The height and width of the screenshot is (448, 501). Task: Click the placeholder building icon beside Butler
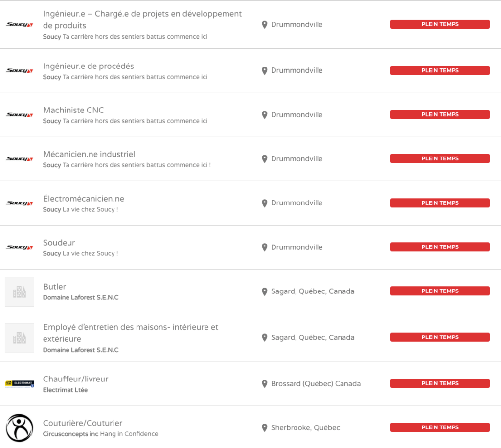point(20,292)
